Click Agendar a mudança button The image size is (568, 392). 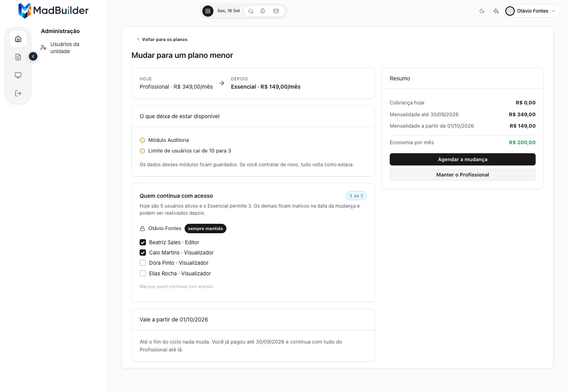click(463, 159)
